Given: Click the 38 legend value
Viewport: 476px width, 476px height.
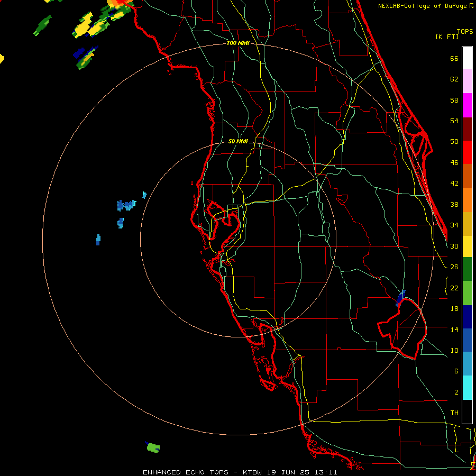Looking at the screenshot, I should pos(454,204).
